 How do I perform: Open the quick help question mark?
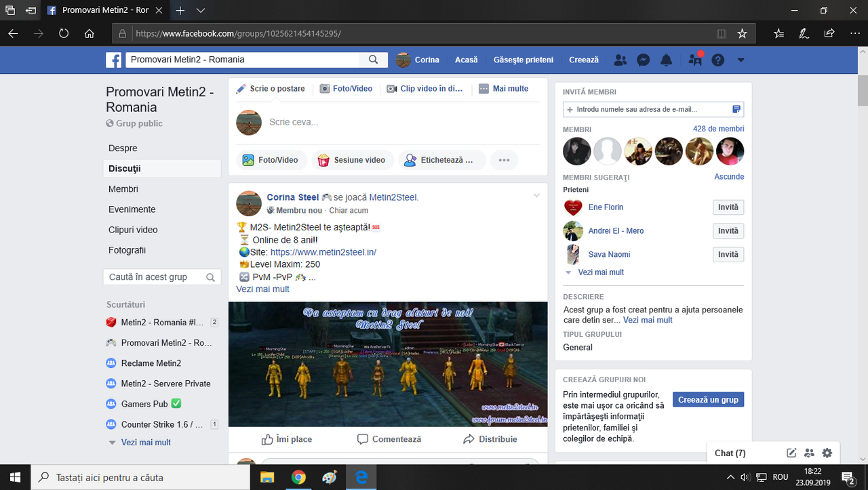pyautogui.click(x=718, y=60)
